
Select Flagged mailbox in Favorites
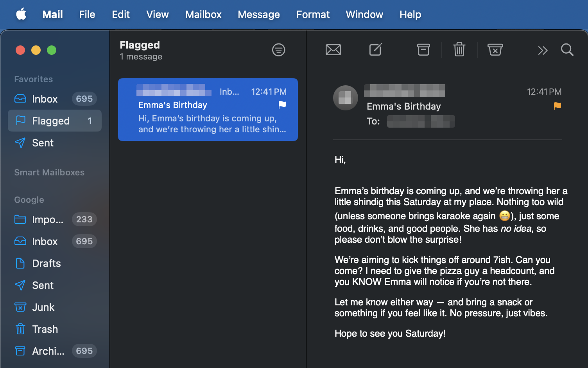[55, 121]
